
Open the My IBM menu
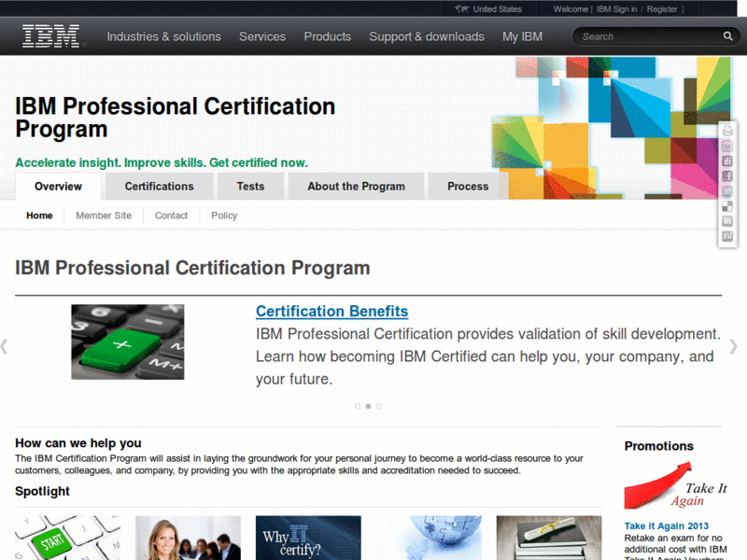click(522, 36)
